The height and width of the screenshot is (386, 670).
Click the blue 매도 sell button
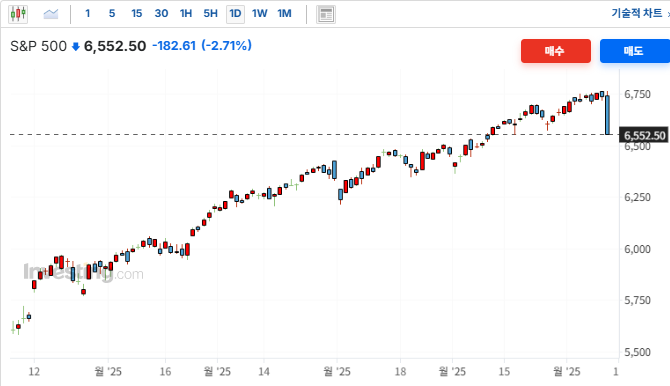pyautogui.click(x=635, y=51)
